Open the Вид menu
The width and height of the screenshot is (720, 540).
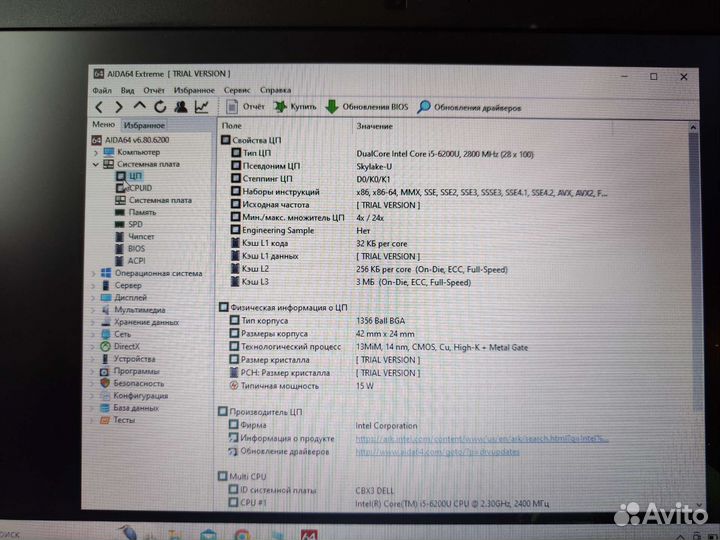point(127,90)
